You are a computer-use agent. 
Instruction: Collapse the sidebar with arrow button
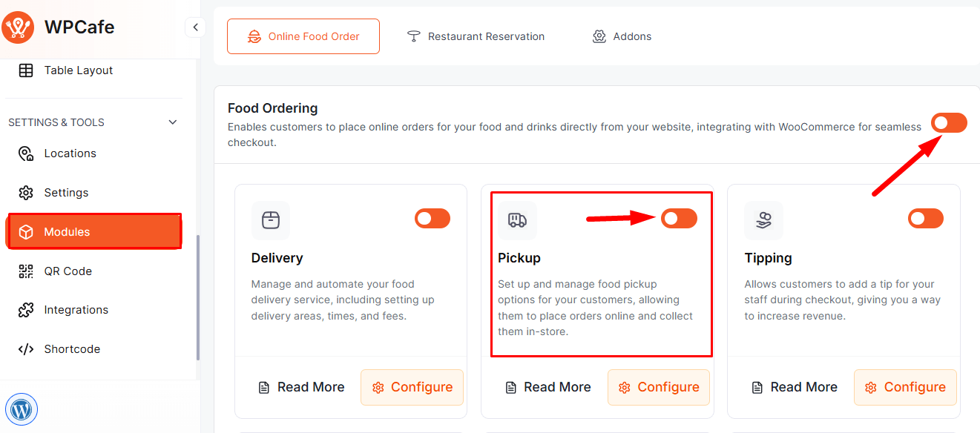click(195, 27)
